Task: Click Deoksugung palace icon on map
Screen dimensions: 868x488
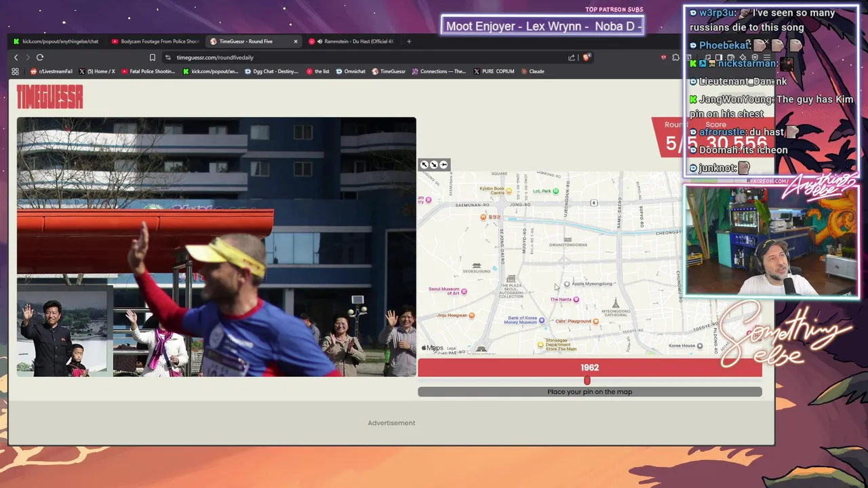Action: 477,266
